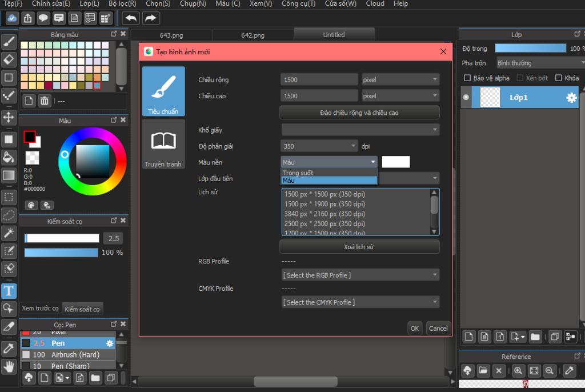This screenshot has width=585, height=392.
Task: Select the Move tool with four arrows
Action: pos(9,117)
